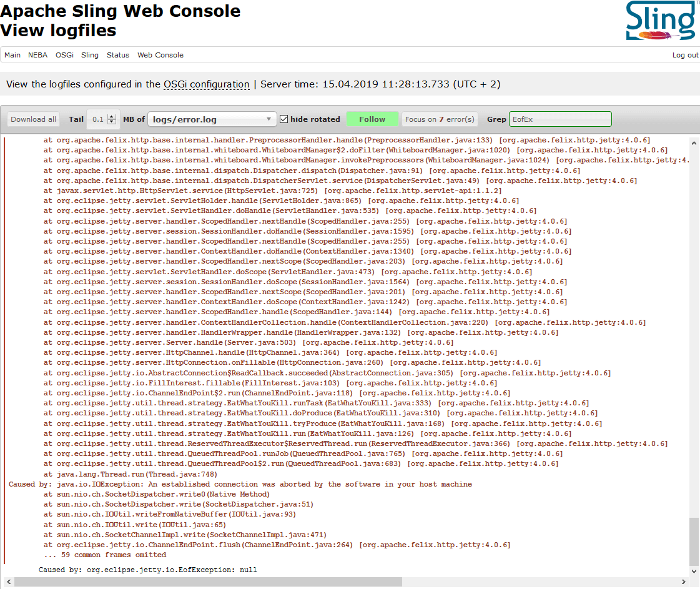Click the 'java.lang.Thread.run(Thread.java:748)' line

click(131, 474)
